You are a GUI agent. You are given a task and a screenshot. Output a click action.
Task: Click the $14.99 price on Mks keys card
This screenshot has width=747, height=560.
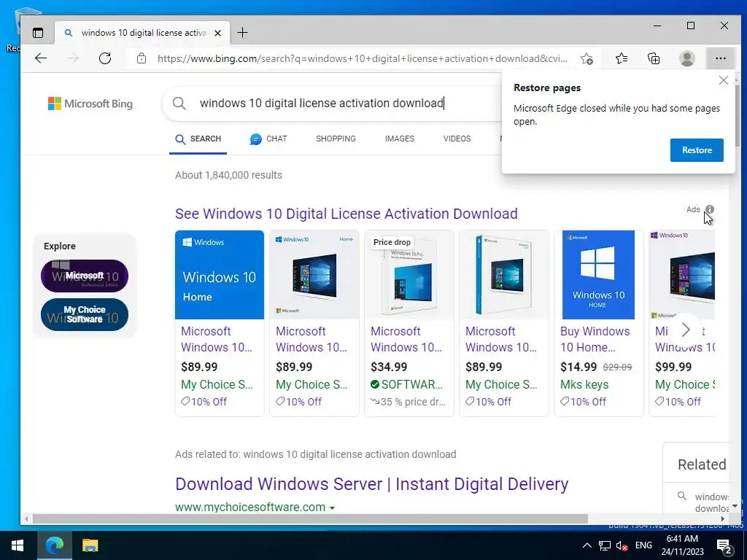[x=578, y=367]
